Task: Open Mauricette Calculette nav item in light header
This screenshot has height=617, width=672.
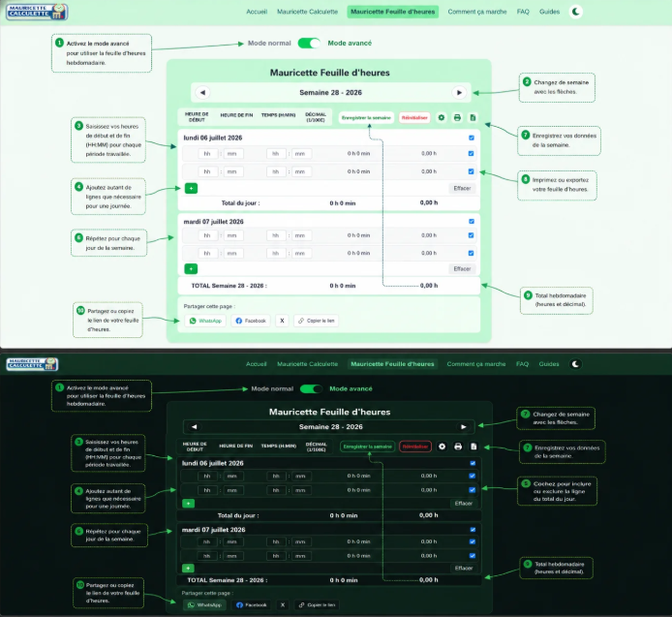Action: (x=307, y=12)
